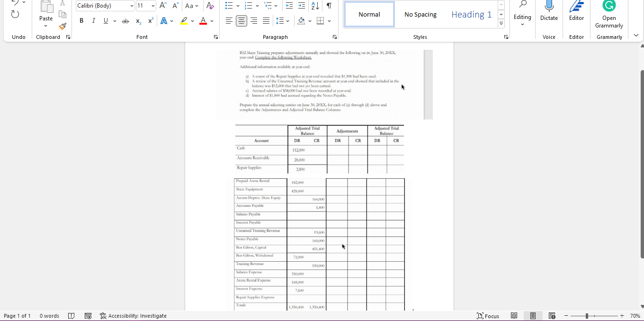Viewport: 644px width, 321px height.
Task: Click the Dictate microphone icon
Action: (549, 6)
